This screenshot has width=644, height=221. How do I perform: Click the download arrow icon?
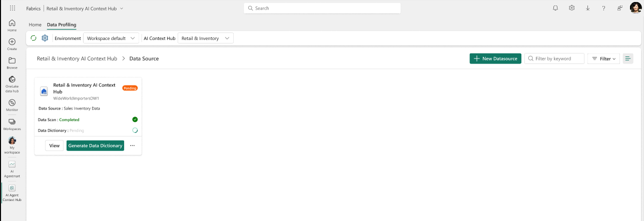point(588,8)
